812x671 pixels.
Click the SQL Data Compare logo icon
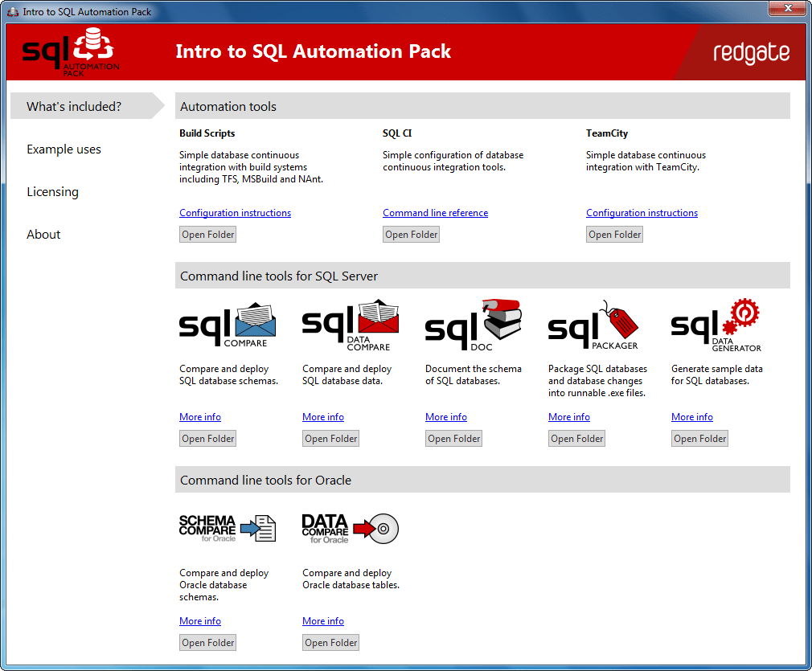point(351,325)
